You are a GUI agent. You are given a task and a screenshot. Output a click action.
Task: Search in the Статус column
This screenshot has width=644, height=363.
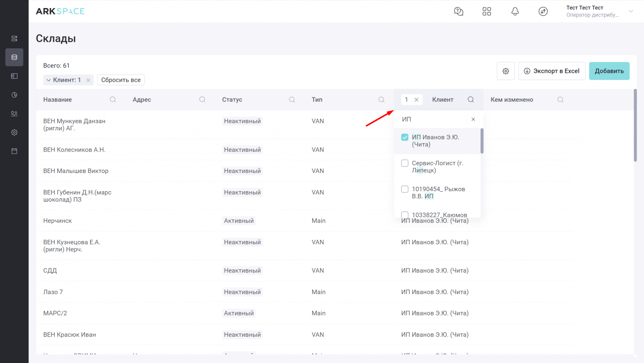(292, 99)
